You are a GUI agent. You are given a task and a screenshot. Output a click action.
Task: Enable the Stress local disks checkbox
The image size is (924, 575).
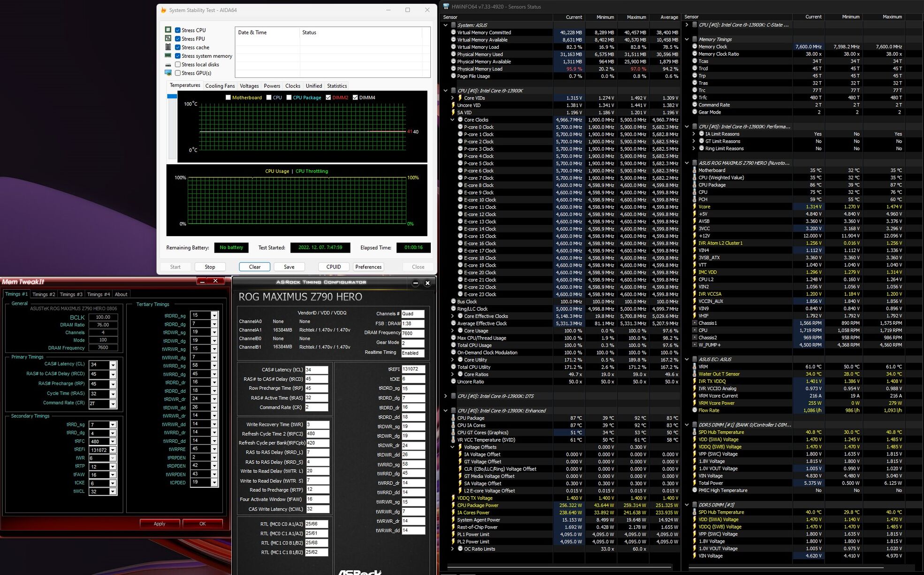click(178, 64)
